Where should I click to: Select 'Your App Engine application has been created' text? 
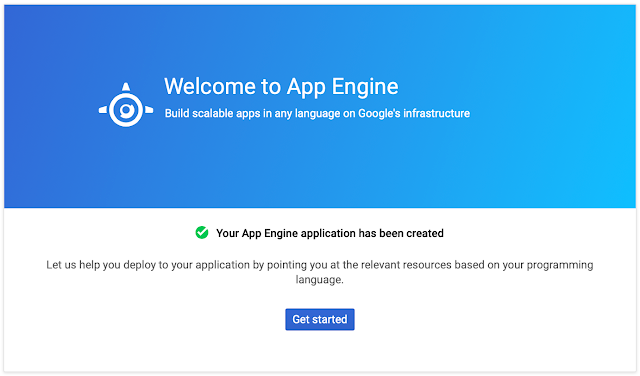(x=330, y=233)
